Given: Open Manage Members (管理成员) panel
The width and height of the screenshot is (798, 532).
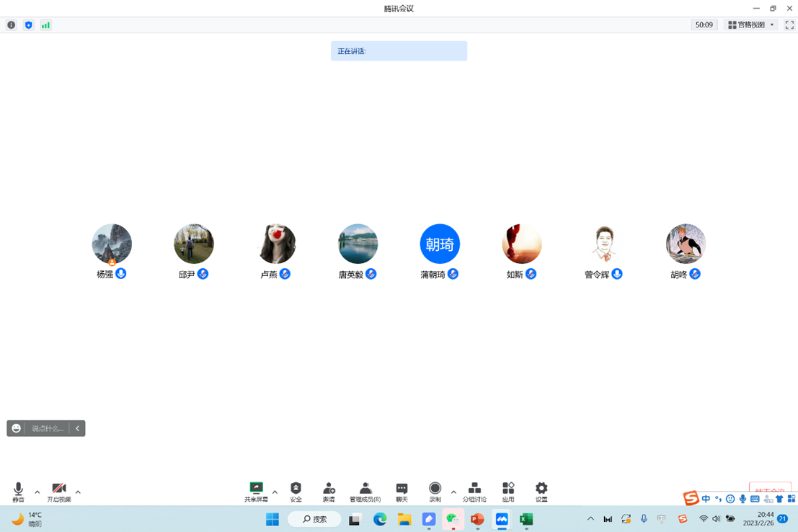Looking at the screenshot, I should 365,491.
